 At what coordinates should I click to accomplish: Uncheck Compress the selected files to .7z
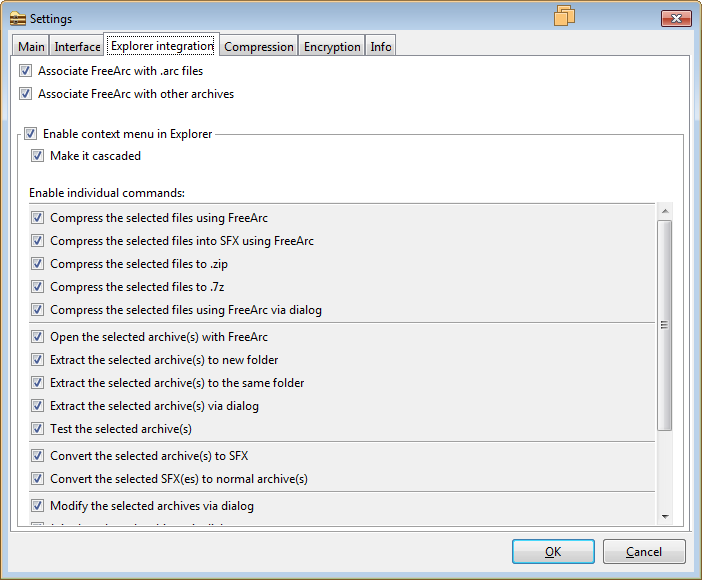coord(37,287)
